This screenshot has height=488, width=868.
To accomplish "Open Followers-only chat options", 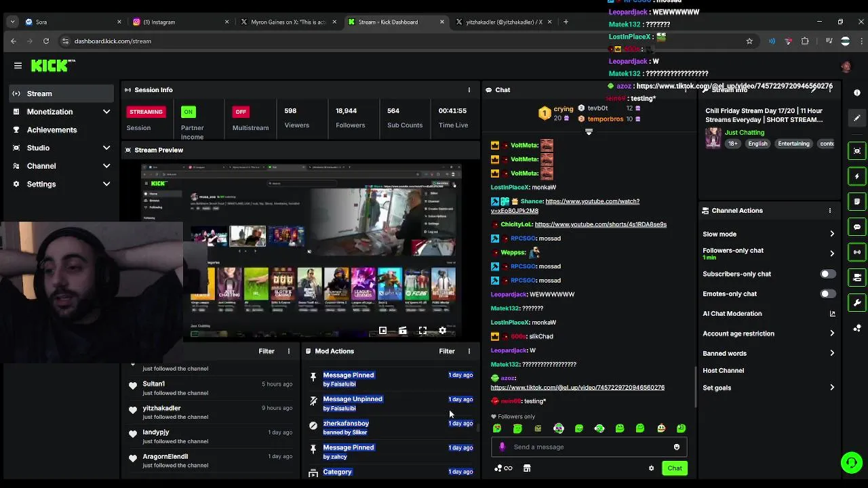I will [769, 253].
